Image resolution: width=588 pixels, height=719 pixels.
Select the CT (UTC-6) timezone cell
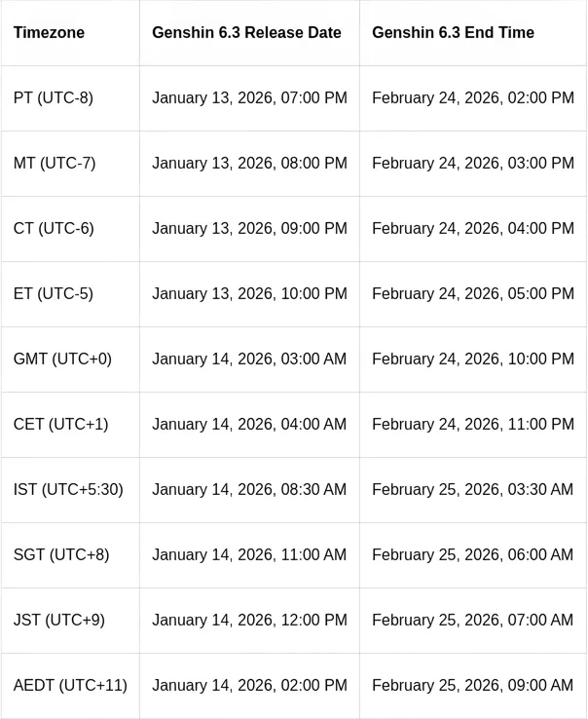coord(54,229)
